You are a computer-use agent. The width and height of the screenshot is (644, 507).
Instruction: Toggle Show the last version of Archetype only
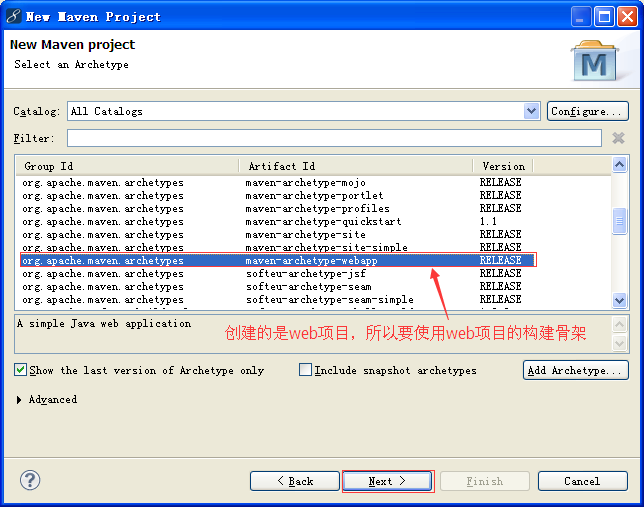[20, 370]
